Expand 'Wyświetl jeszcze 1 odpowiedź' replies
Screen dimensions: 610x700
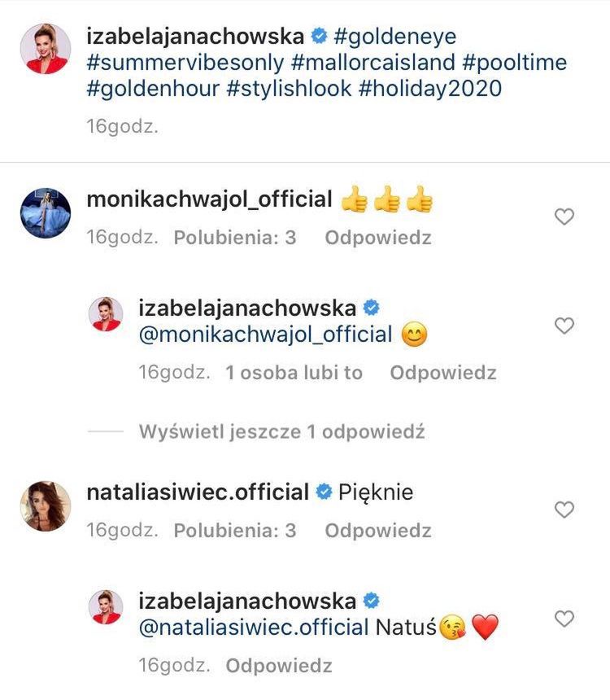click(281, 431)
